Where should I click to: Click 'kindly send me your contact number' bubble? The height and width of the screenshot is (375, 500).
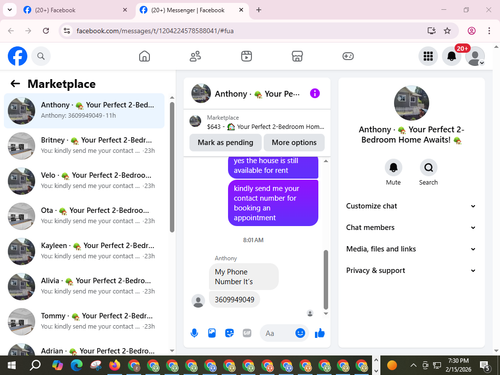273,203
